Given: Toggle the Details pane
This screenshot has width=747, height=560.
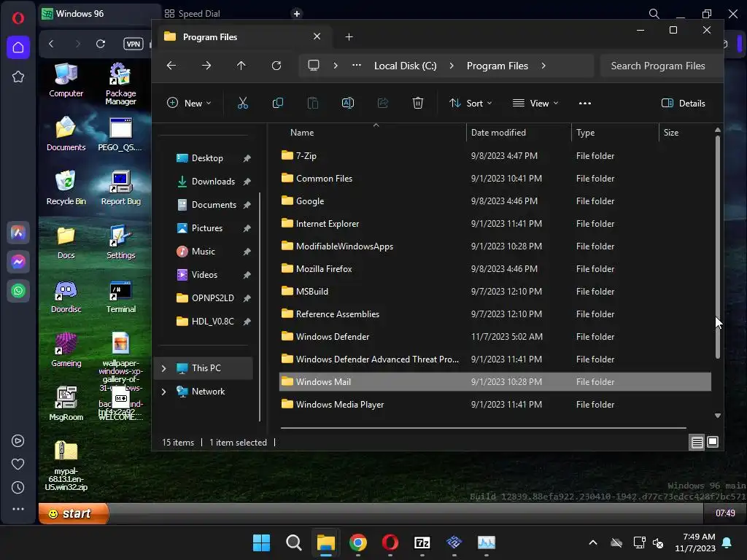Looking at the screenshot, I should coord(683,104).
